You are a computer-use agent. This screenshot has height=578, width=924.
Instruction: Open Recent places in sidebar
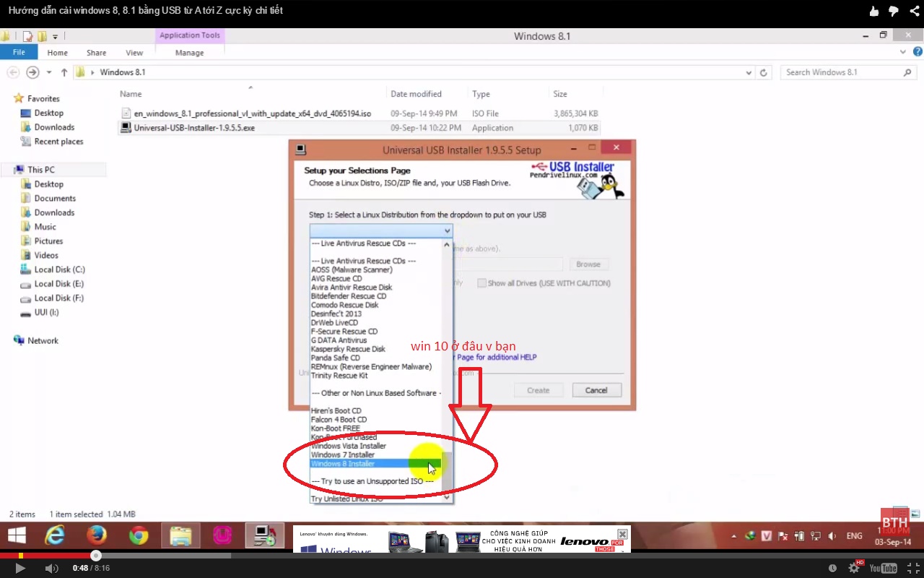click(58, 142)
